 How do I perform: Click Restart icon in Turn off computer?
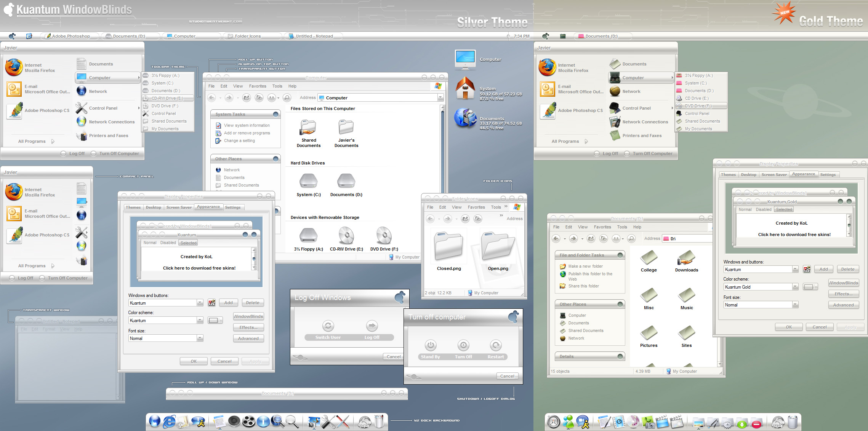click(x=496, y=345)
